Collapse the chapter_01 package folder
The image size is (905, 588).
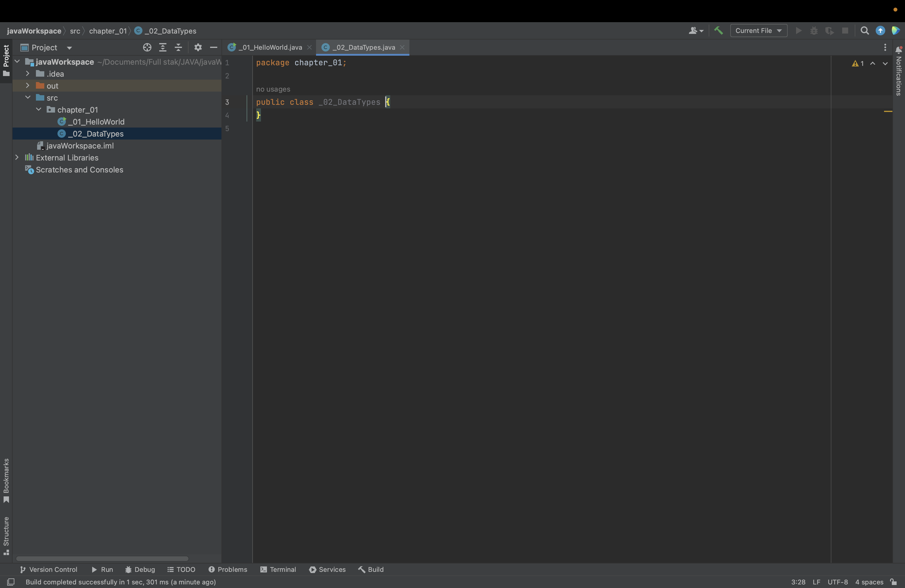pos(39,110)
